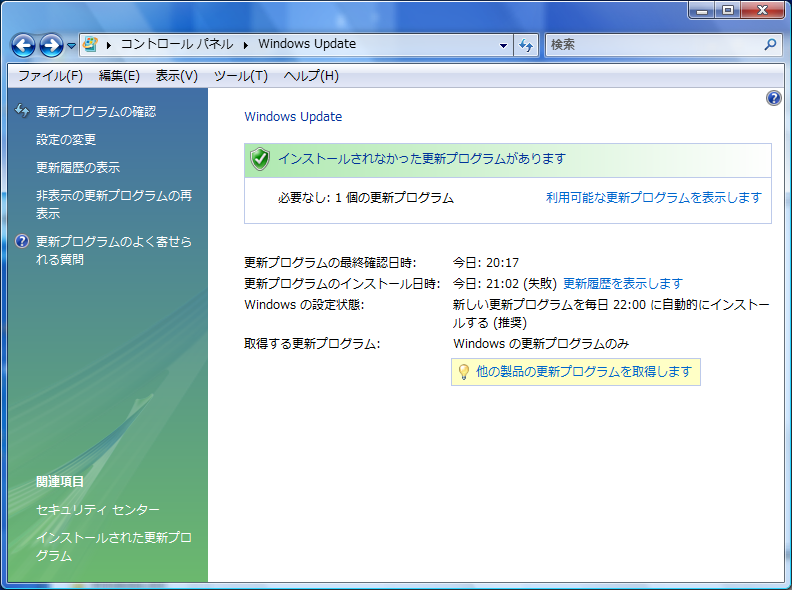Open インストールされた更新プログラム link

(114, 547)
